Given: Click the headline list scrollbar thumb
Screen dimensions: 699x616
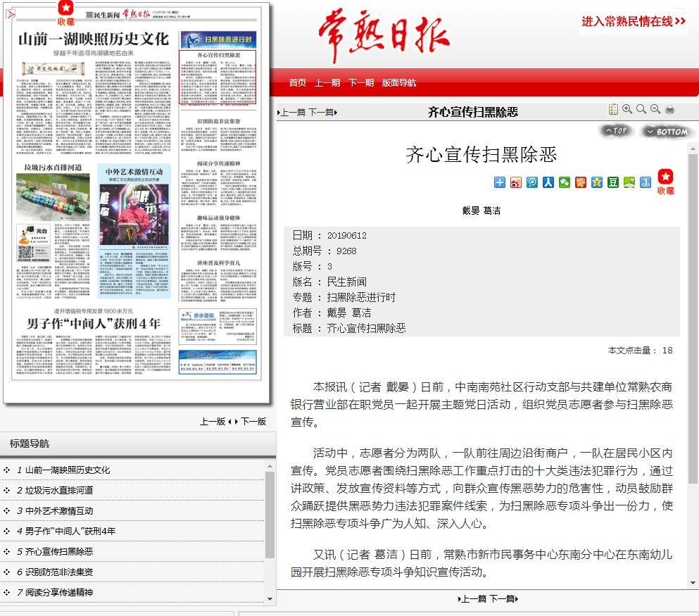Looking at the screenshot, I should tap(270, 515).
